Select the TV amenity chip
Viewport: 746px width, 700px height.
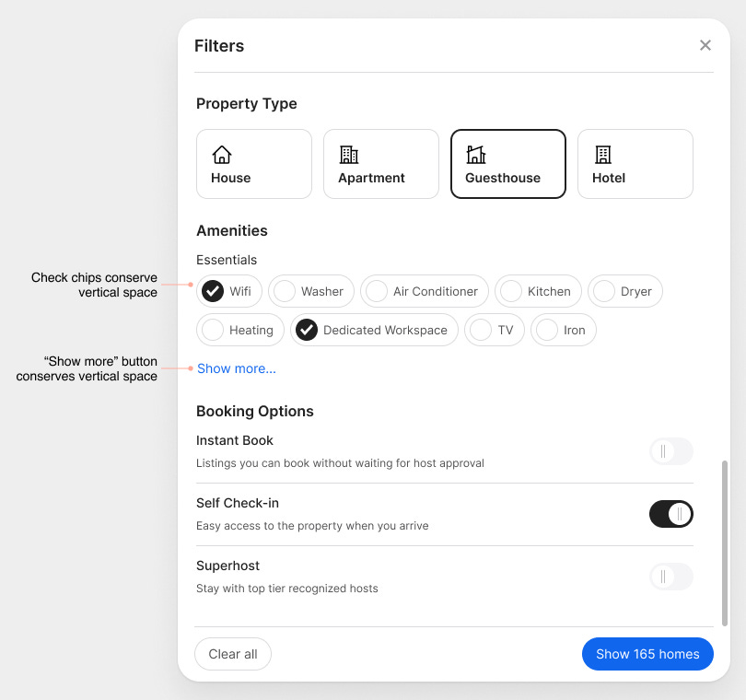494,330
